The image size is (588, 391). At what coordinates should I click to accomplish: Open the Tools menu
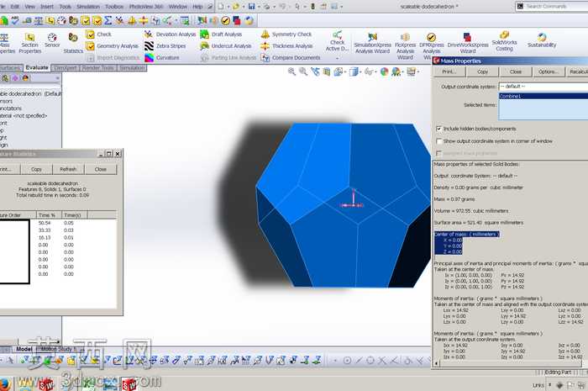(x=66, y=7)
